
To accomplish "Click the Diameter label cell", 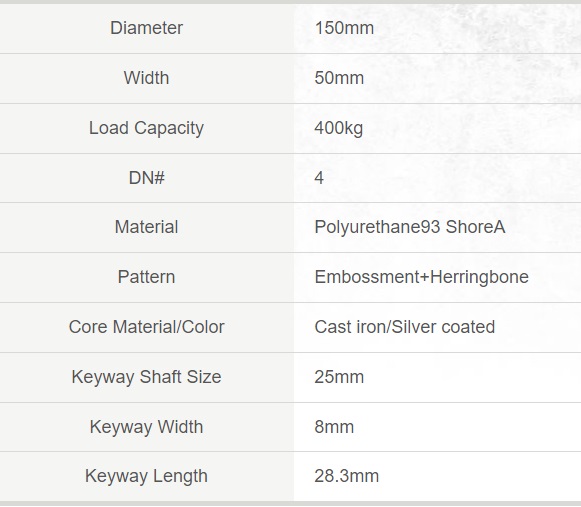I will (x=146, y=28).
